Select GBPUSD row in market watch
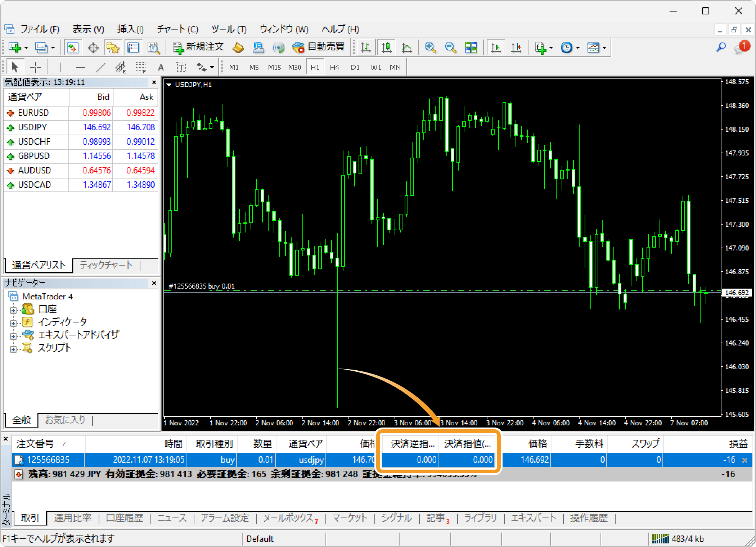Viewport: 756px width, 547px height. point(81,156)
